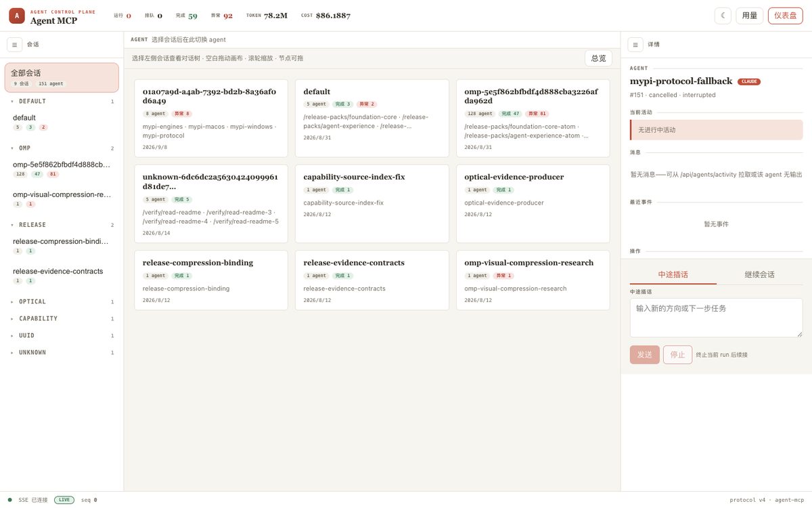Switch to the 中途插话 tab
Image resolution: width=812 pixels, height=508 pixels.
(673, 274)
